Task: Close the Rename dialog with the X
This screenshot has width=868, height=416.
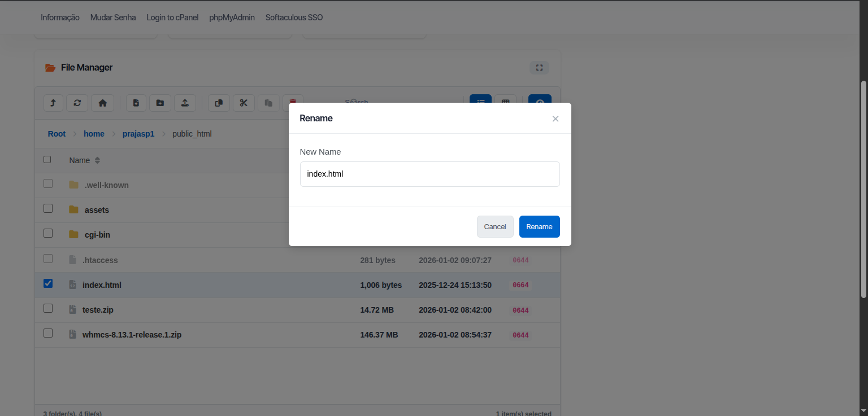Action: 555,119
